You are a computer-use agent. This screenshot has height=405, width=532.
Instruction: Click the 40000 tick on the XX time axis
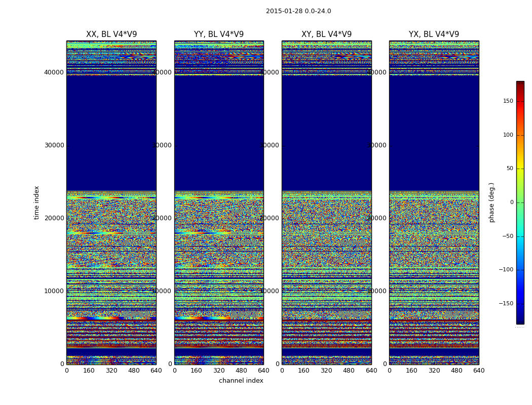click(x=54, y=72)
